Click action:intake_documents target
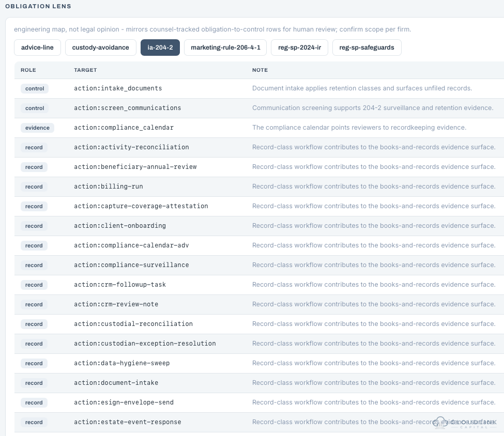The height and width of the screenshot is (436, 504). pyautogui.click(x=118, y=88)
